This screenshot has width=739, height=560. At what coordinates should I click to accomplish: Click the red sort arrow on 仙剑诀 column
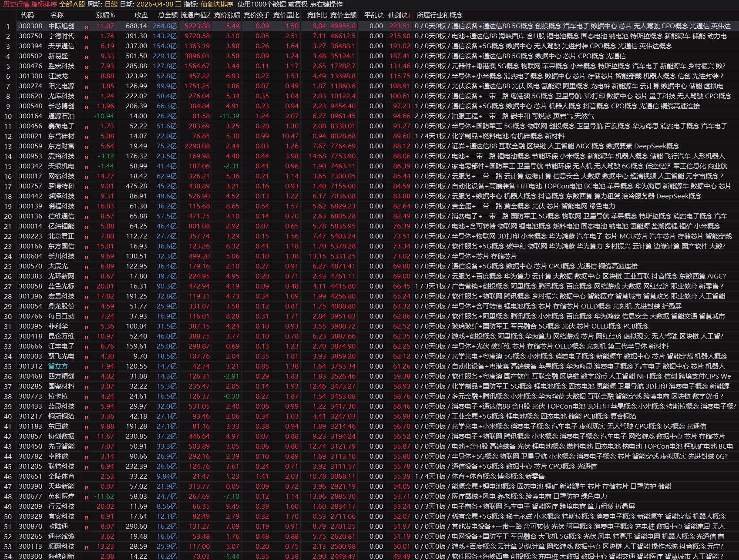coord(409,15)
